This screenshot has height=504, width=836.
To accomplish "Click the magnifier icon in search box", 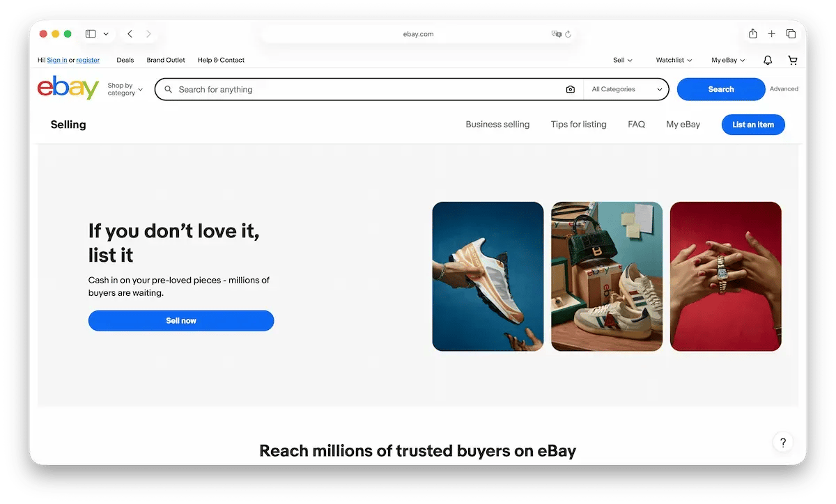I will click(168, 89).
